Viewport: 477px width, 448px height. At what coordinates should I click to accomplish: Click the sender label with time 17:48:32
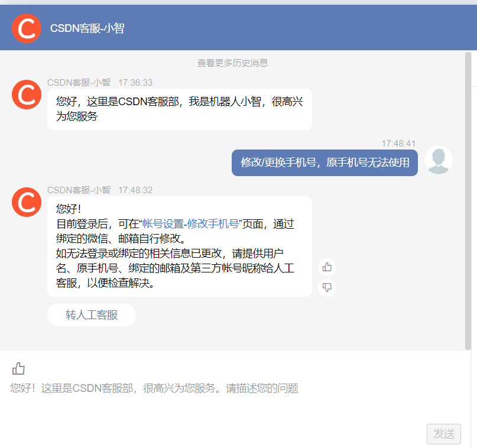100,190
